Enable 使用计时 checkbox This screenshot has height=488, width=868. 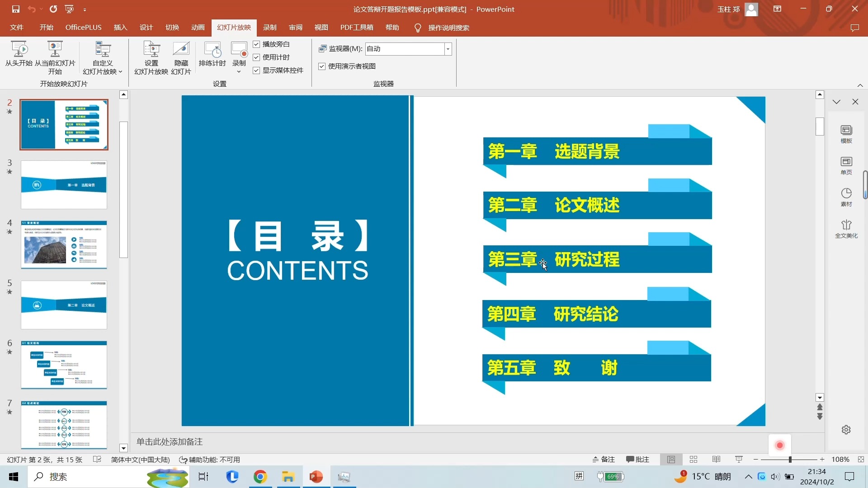pyautogui.click(x=256, y=56)
